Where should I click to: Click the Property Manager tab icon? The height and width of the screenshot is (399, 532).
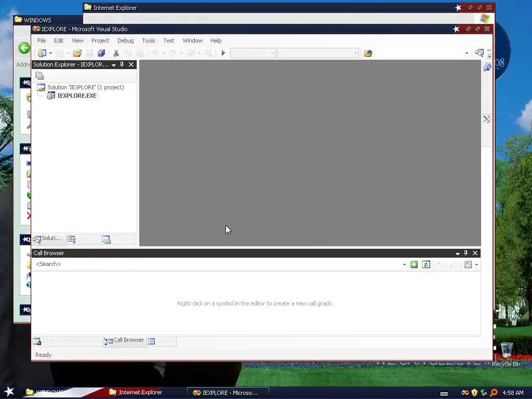[x=107, y=240]
